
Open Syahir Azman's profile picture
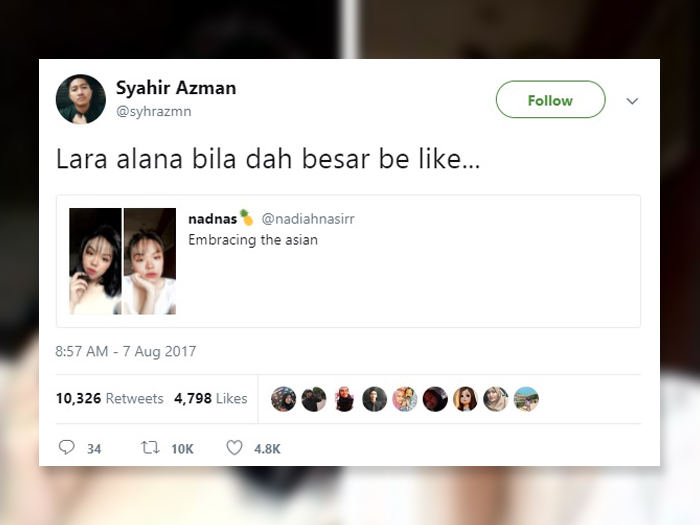[x=81, y=99]
